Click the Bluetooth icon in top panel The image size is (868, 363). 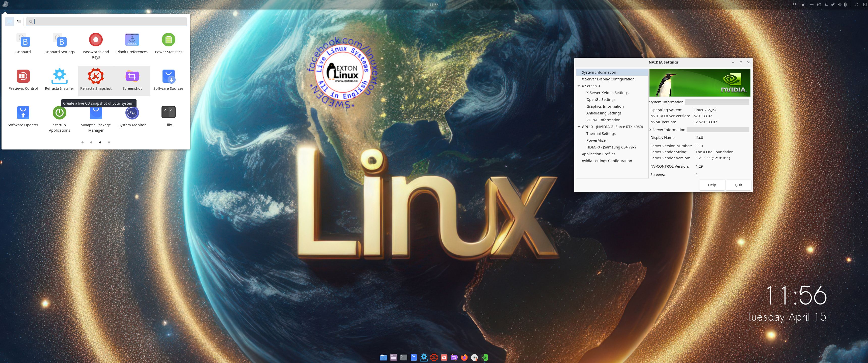(x=845, y=5)
